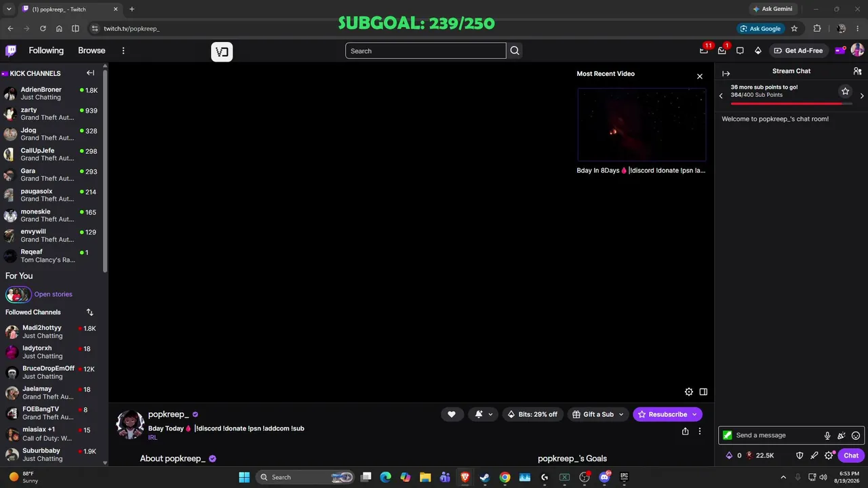The height and width of the screenshot is (488, 868).
Task: Click the Get Ad-Free button
Action: click(798, 51)
